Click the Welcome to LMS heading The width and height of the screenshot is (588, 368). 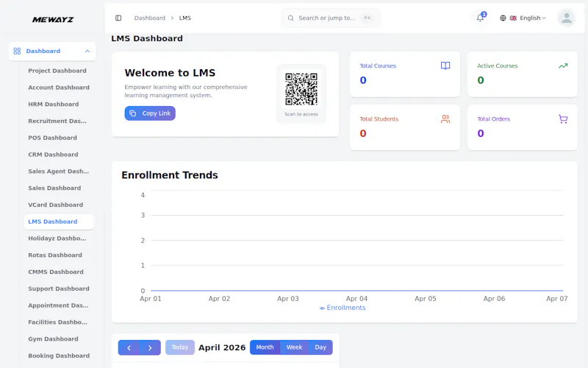click(170, 73)
